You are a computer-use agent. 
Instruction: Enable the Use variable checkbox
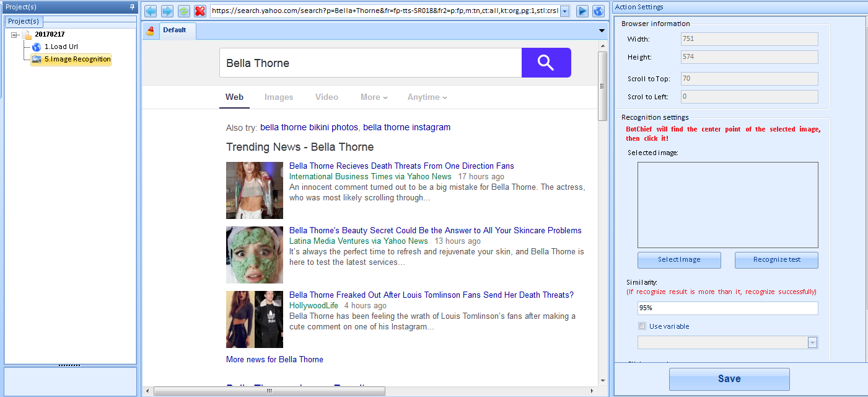(x=642, y=326)
